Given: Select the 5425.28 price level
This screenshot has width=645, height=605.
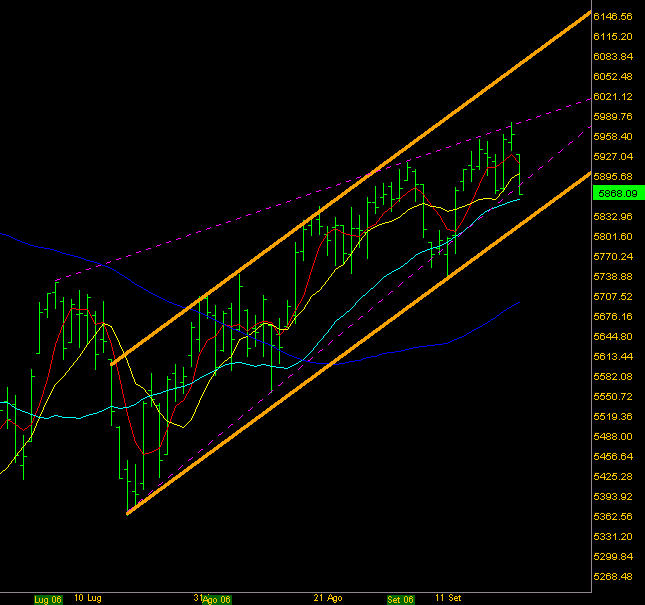Looking at the screenshot, I should pos(613,476).
